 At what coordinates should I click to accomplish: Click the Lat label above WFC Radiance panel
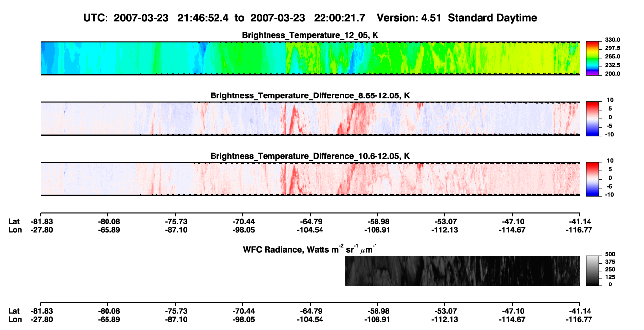14,221
